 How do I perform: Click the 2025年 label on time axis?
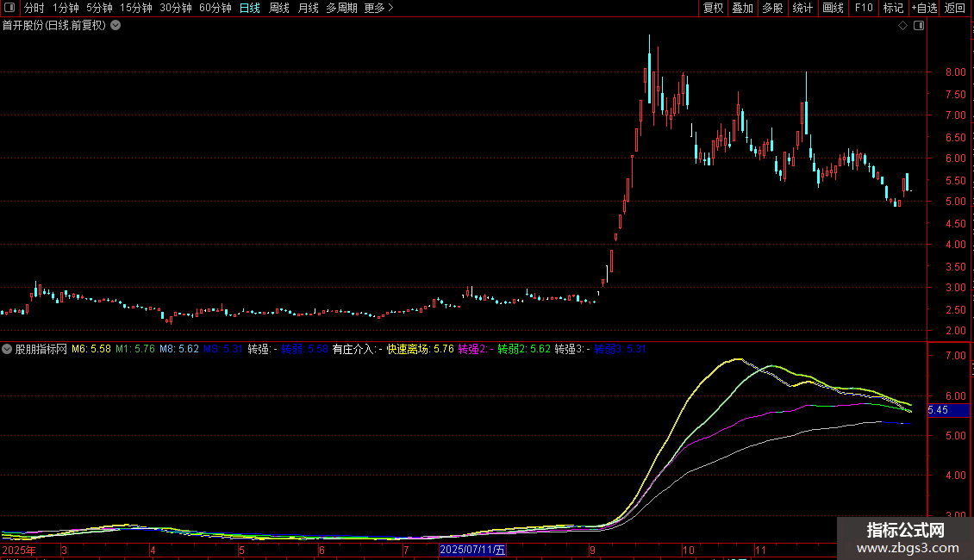tap(19, 550)
